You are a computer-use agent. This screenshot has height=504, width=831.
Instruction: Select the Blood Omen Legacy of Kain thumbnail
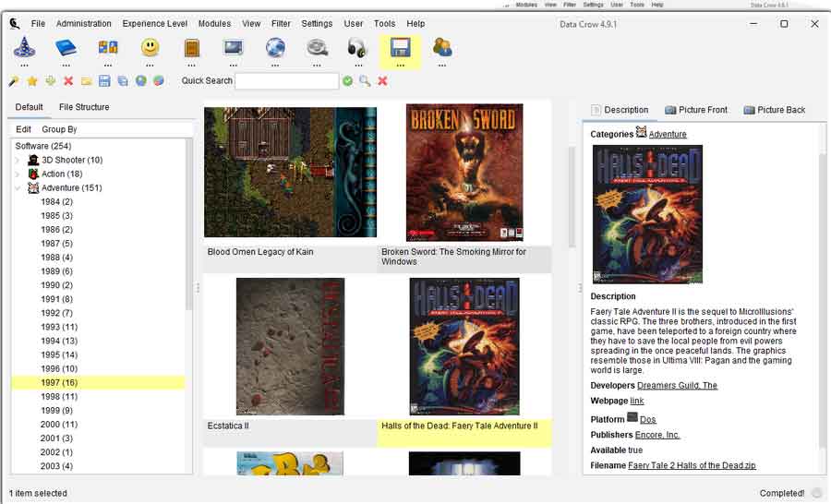coord(291,173)
